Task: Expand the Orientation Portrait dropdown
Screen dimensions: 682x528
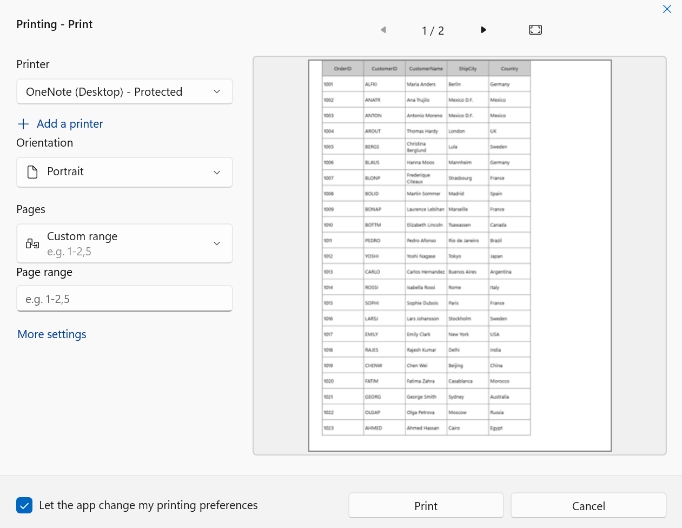Action: pos(124,172)
